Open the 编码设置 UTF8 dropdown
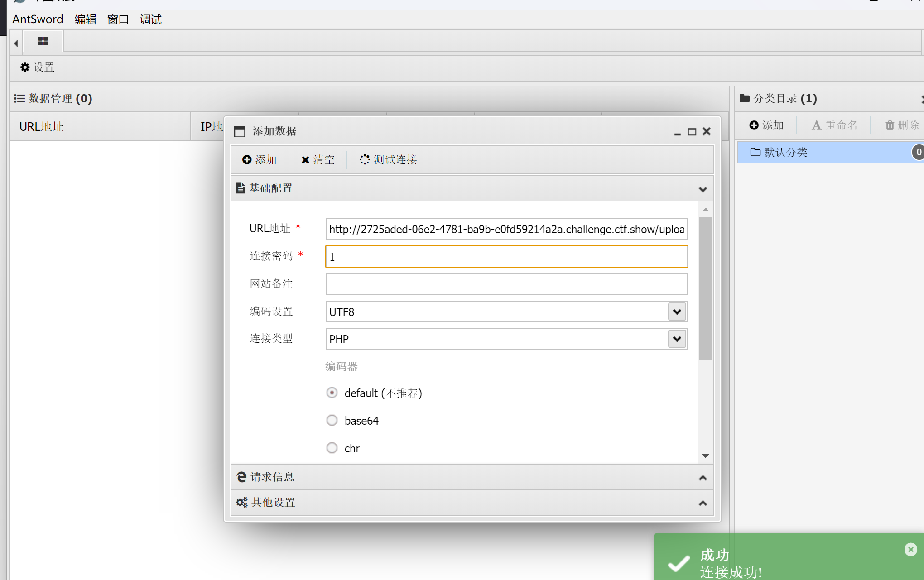 [x=677, y=312]
